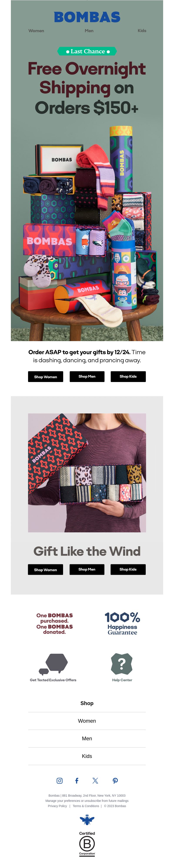The height and width of the screenshot is (868, 174).
Task: Select Women in the top navigation
Action: click(36, 31)
